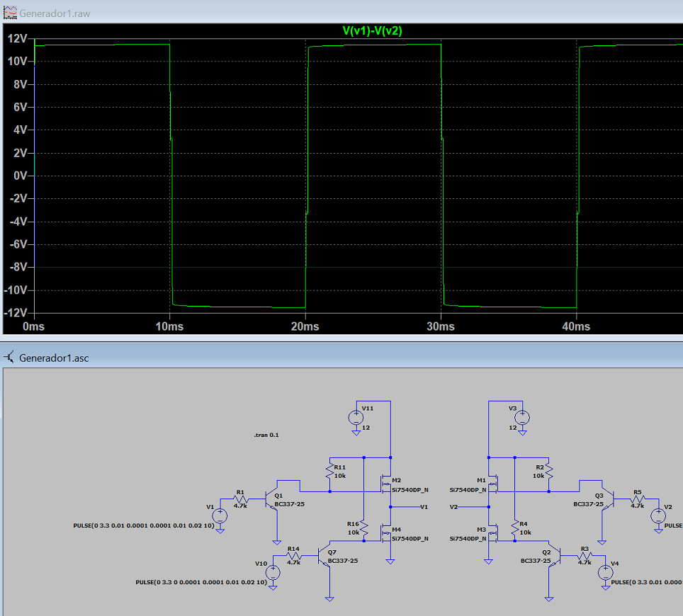Click the 0V vertical axis label
The image size is (683, 616).
(20, 176)
